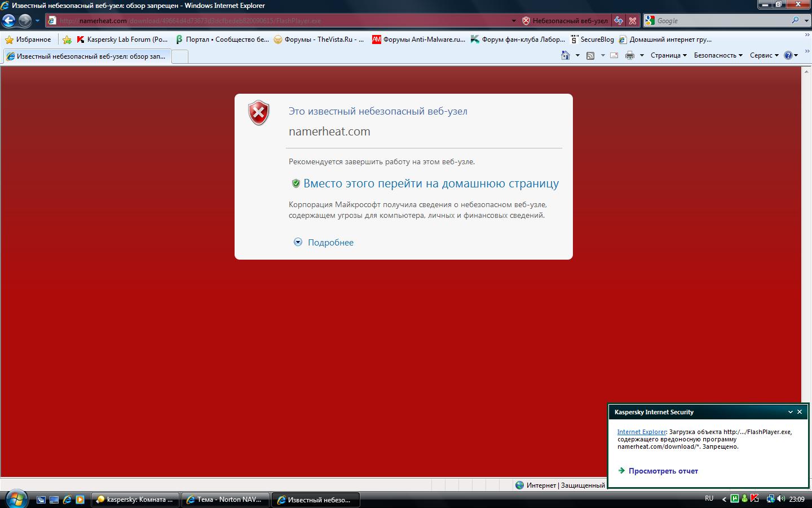Go back with the browser Back arrow
Viewport: 812px width, 508px height.
8,21
